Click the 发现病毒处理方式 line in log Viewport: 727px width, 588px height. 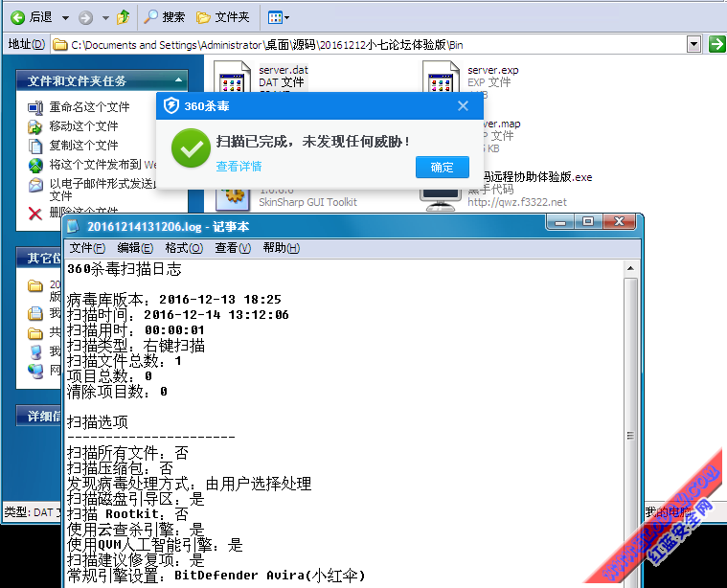[x=189, y=484]
